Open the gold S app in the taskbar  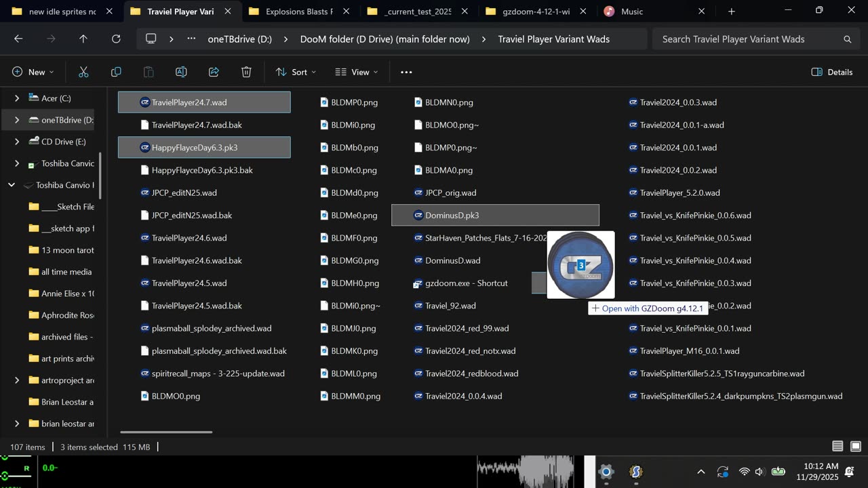[x=635, y=472]
